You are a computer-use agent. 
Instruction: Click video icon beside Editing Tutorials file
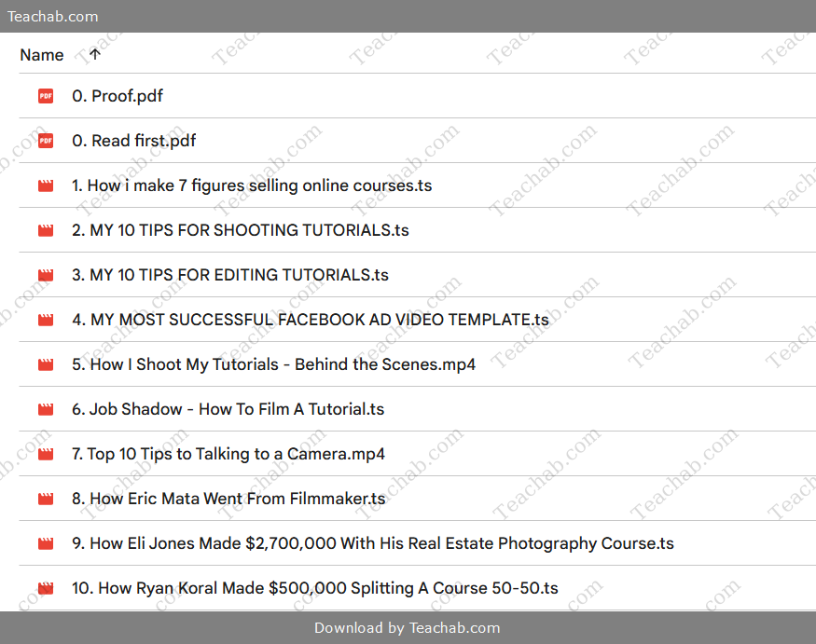[46, 275]
